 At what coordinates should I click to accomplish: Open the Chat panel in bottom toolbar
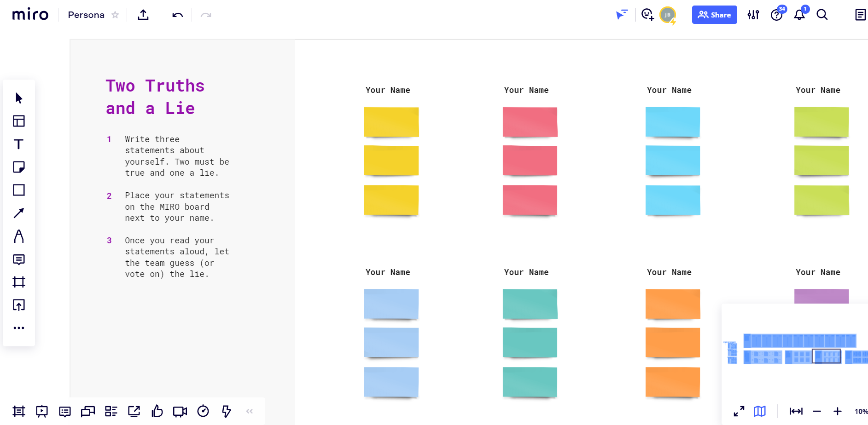(x=88, y=411)
